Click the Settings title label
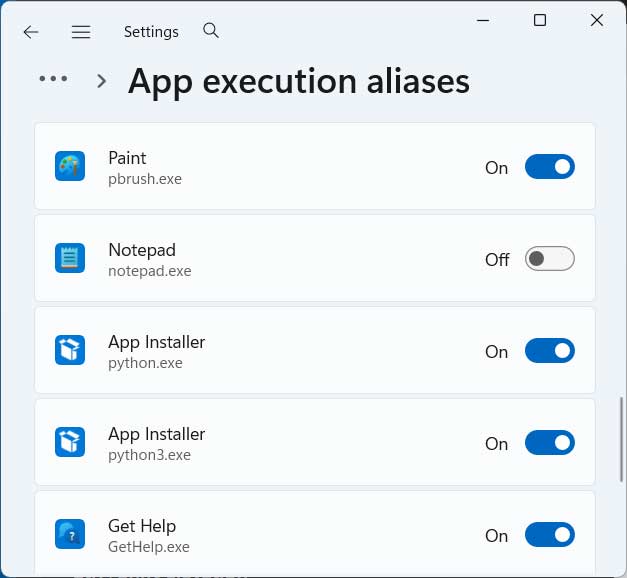Viewport: 627px width, 578px height. click(x=151, y=32)
